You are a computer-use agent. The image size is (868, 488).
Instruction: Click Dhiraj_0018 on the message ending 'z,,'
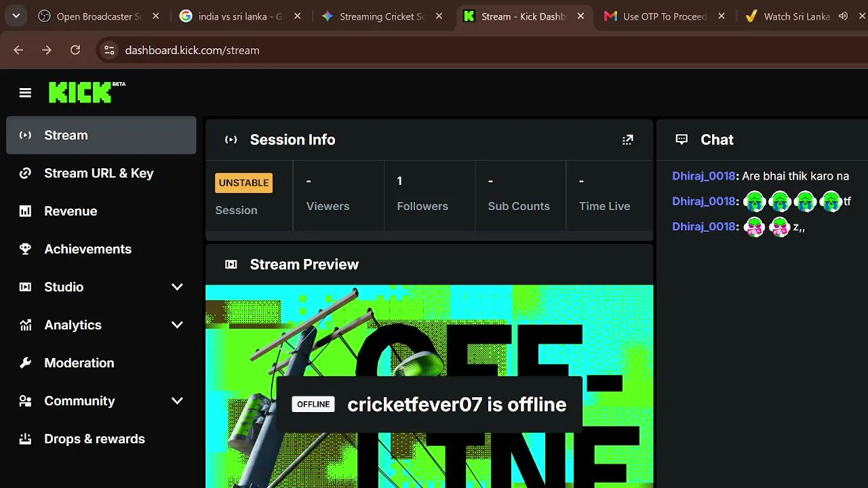[704, 226]
